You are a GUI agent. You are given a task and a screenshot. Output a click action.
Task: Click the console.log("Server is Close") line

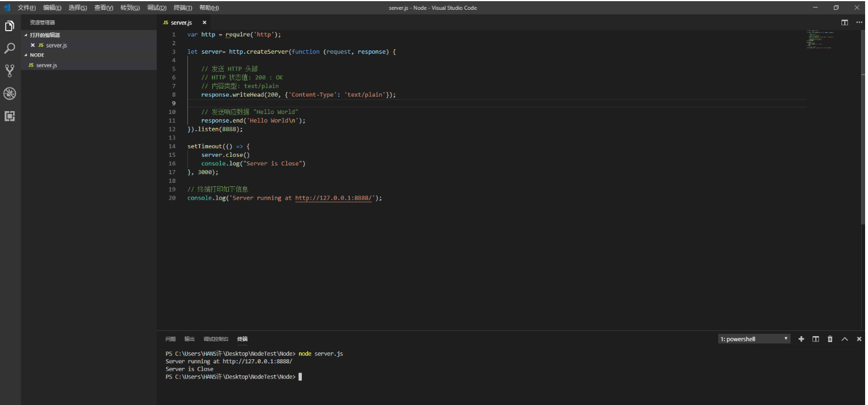click(253, 164)
